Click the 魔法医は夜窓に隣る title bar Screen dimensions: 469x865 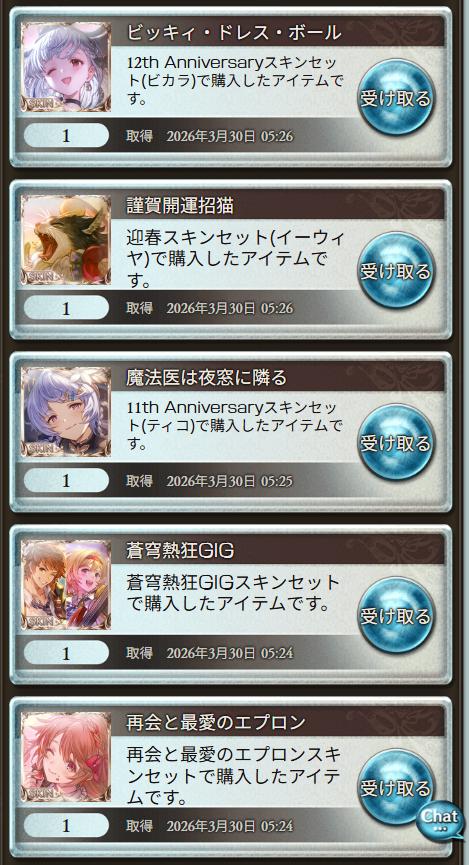pos(279,377)
